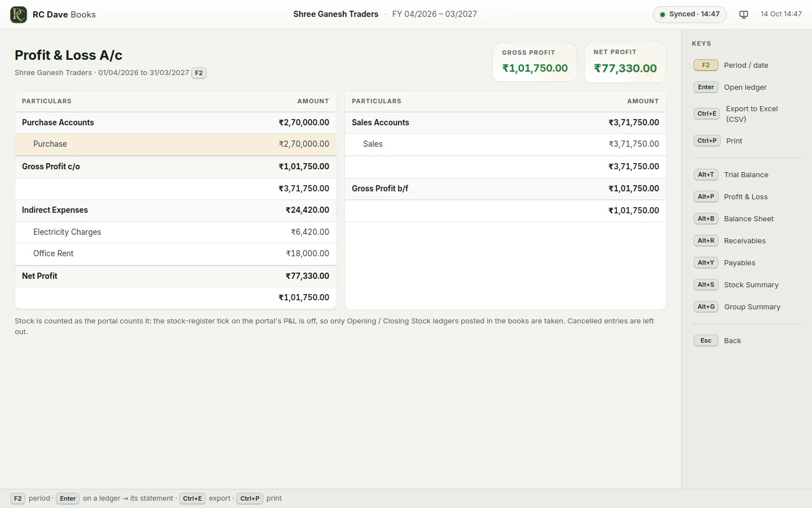The width and height of the screenshot is (812, 508).
Task: Choose Open ledger in keys panel
Action: click(747, 87)
